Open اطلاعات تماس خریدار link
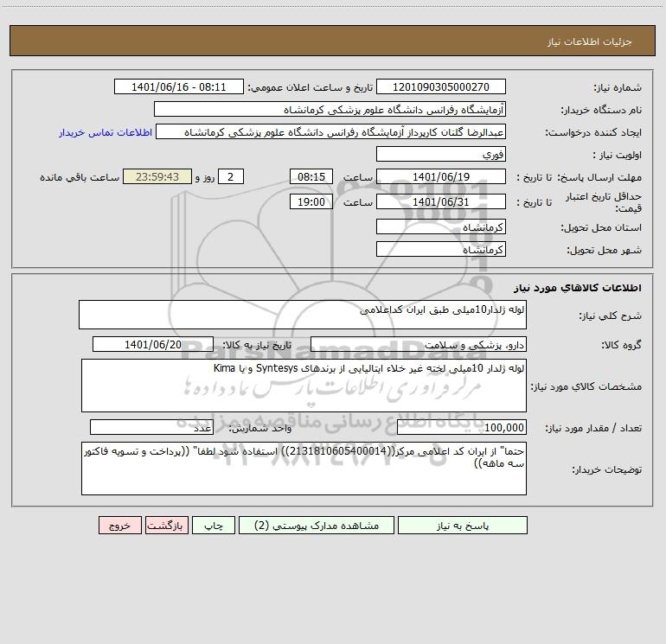Screen dimensions: 666x644 pos(106,132)
